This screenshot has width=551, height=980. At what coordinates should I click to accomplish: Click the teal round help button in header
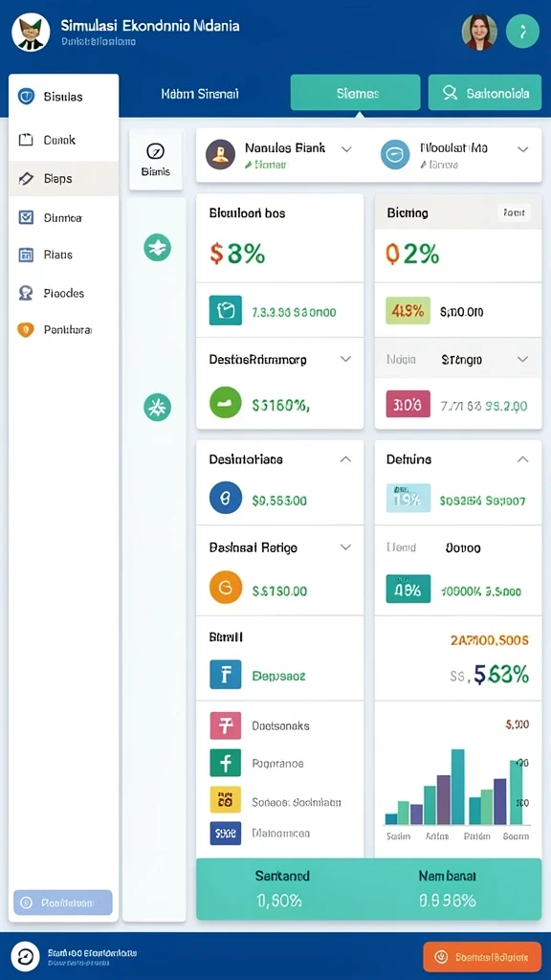coord(522,32)
